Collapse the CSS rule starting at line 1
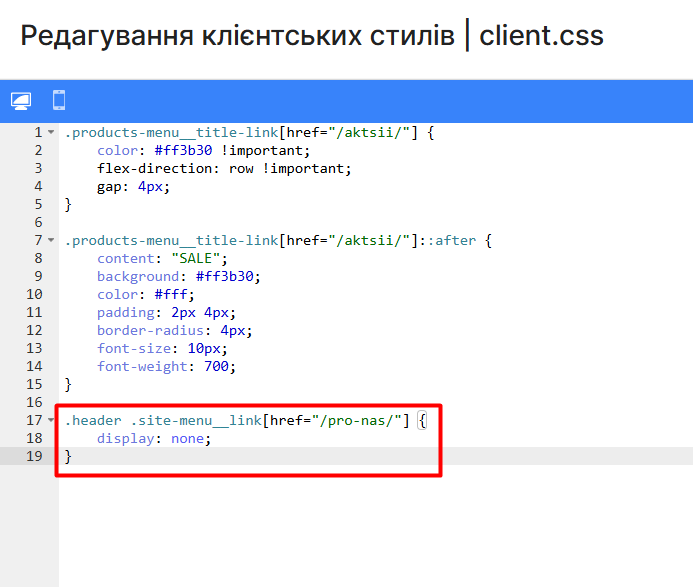This screenshot has width=693, height=587. 51,132
